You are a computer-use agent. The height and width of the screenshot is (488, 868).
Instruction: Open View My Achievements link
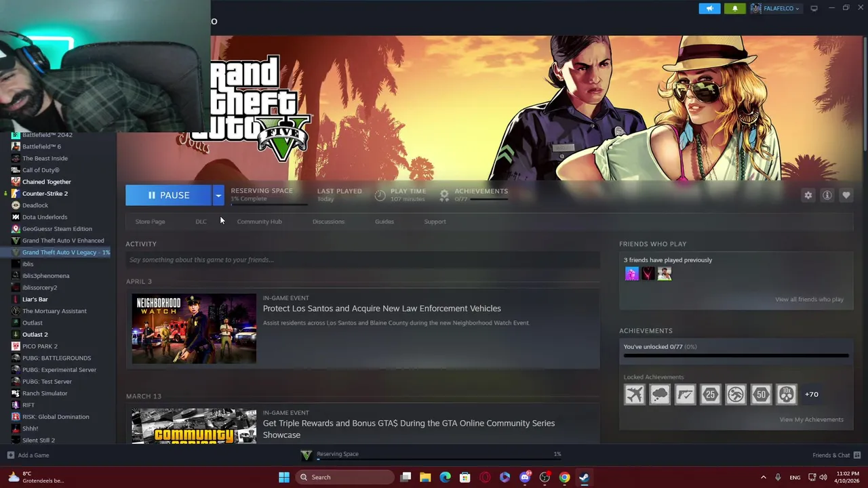click(811, 420)
